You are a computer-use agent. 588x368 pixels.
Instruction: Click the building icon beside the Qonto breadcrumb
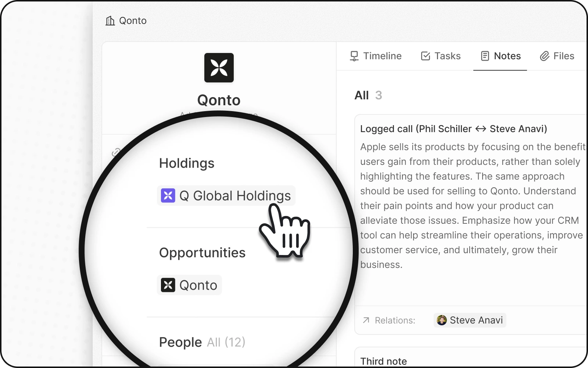110,21
